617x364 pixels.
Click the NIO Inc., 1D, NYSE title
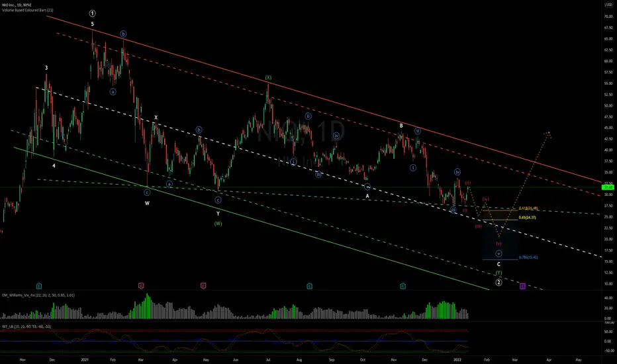pos(17,5)
